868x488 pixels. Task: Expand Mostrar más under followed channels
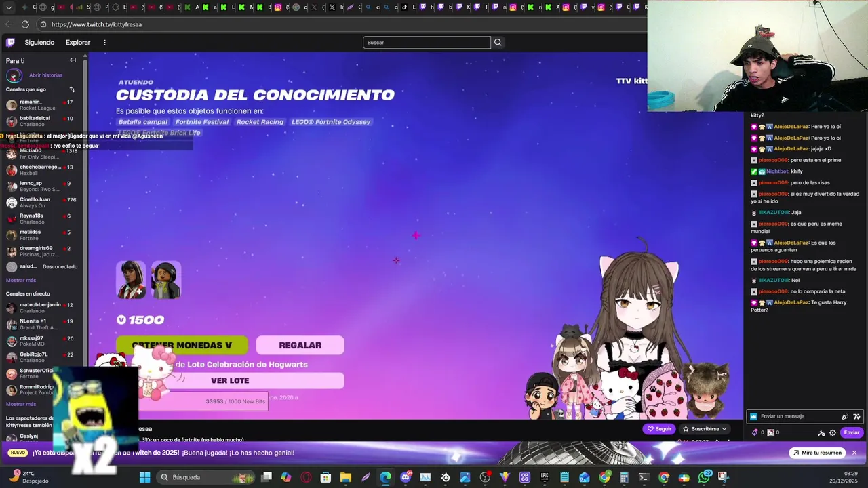(21, 280)
